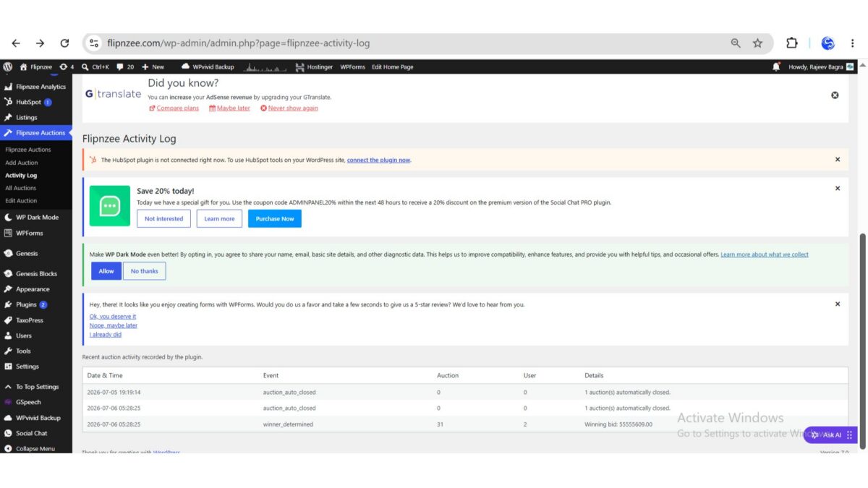Dismiss the GTranslate notice with X
Screen dimensions: 868x488
(x=835, y=95)
